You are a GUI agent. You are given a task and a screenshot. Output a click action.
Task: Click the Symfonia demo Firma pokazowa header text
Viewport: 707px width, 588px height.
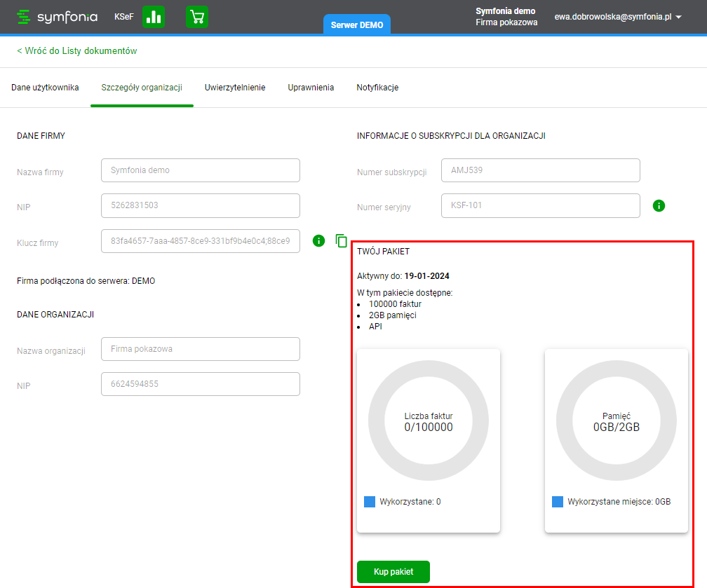tap(506, 17)
